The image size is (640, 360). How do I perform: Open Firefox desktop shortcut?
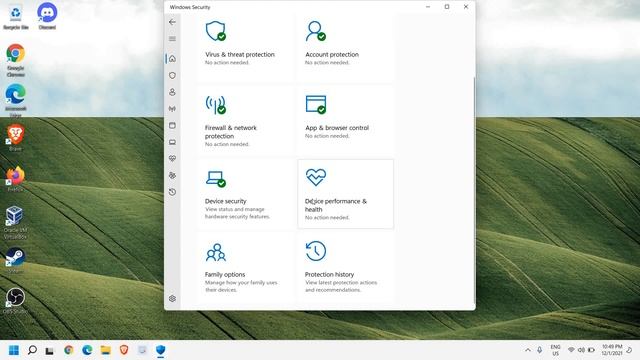(x=16, y=179)
